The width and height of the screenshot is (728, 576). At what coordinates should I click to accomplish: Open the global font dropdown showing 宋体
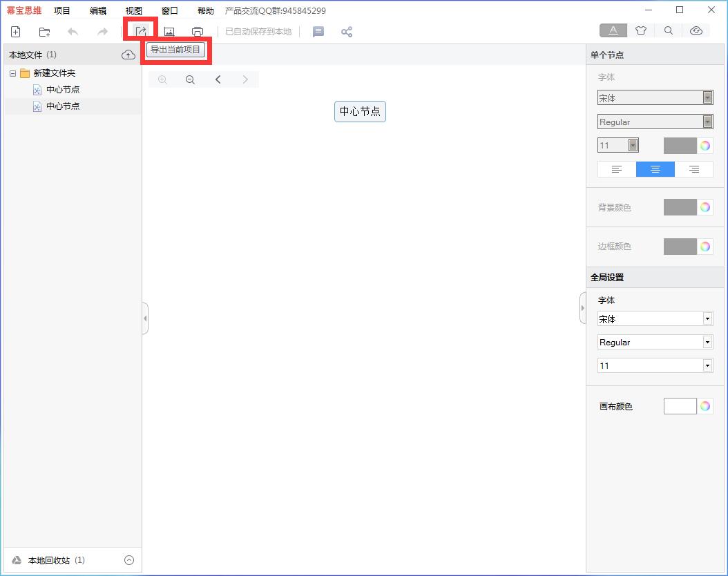[654, 319]
